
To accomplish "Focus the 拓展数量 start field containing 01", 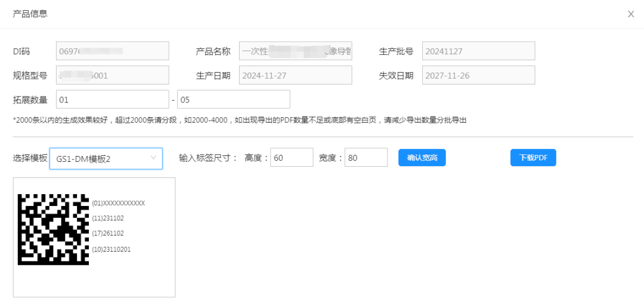I will tap(113, 99).
